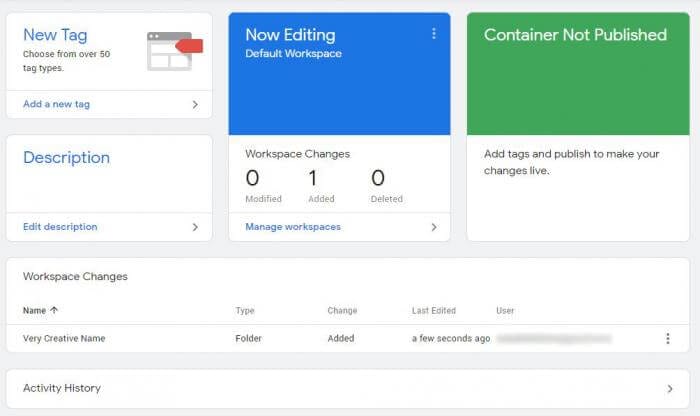Click the Add a new tag chevron

[x=195, y=104]
